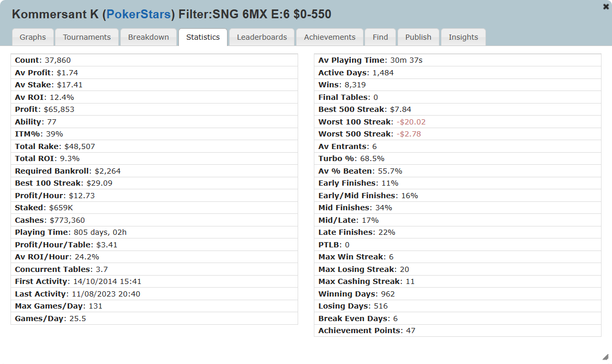This screenshot has height=364, width=612.
Task: Close the statistics dialog with X
Action: 606,6
